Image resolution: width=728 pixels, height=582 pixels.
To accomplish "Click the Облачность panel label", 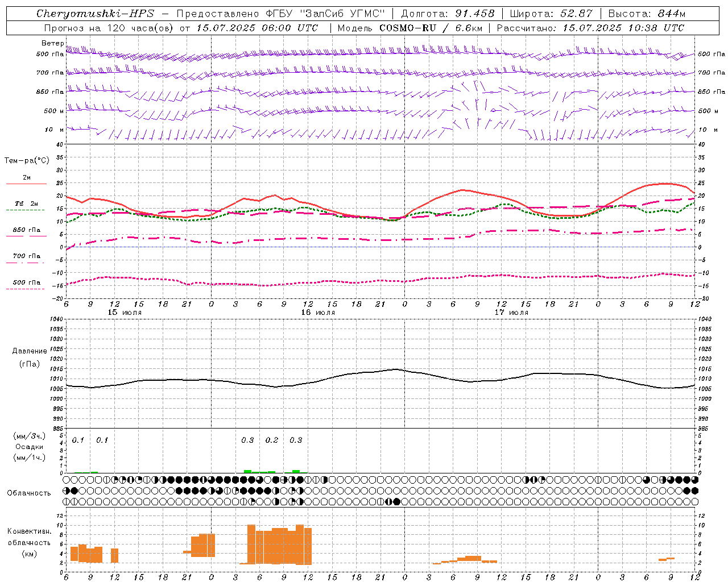I will [x=29, y=493].
